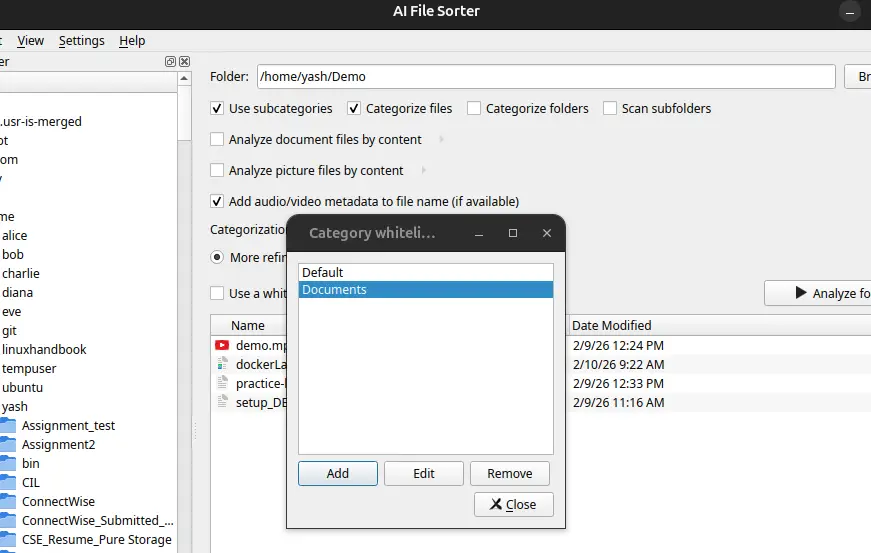Image resolution: width=871 pixels, height=553 pixels.
Task: Toggle Use subcategories checkbox
Action: tap(217, 108)
